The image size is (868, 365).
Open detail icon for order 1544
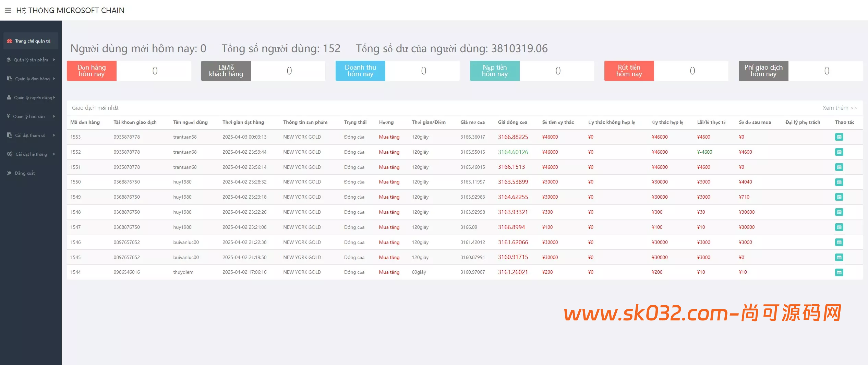coord(839,272)
